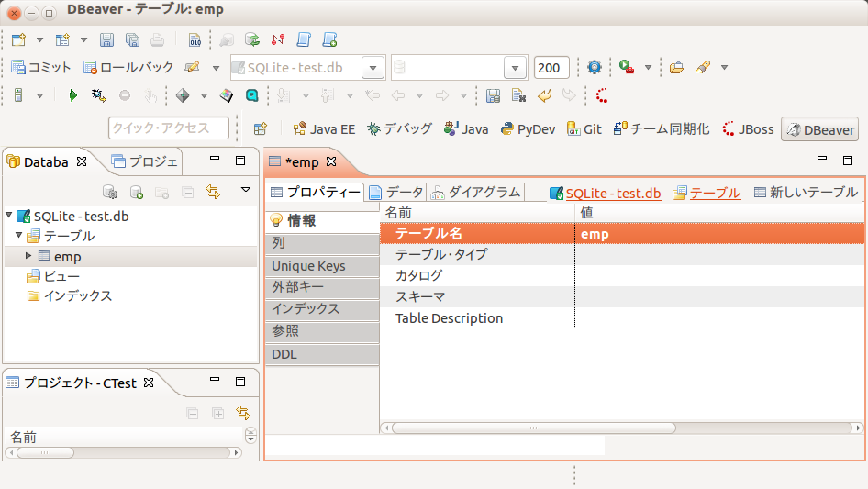Select the Unique Keys section

(x=323, y=266)
